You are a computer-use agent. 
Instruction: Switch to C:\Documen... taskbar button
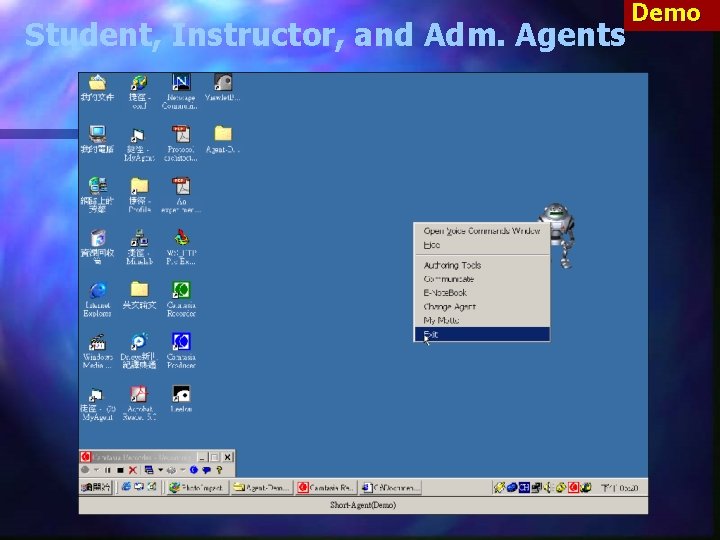(x=390, y=488)
